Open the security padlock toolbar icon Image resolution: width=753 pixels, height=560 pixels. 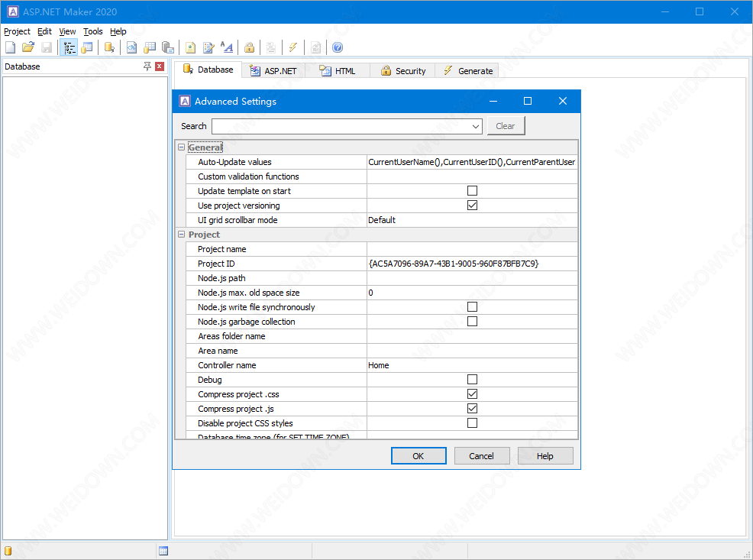[249, 47]
